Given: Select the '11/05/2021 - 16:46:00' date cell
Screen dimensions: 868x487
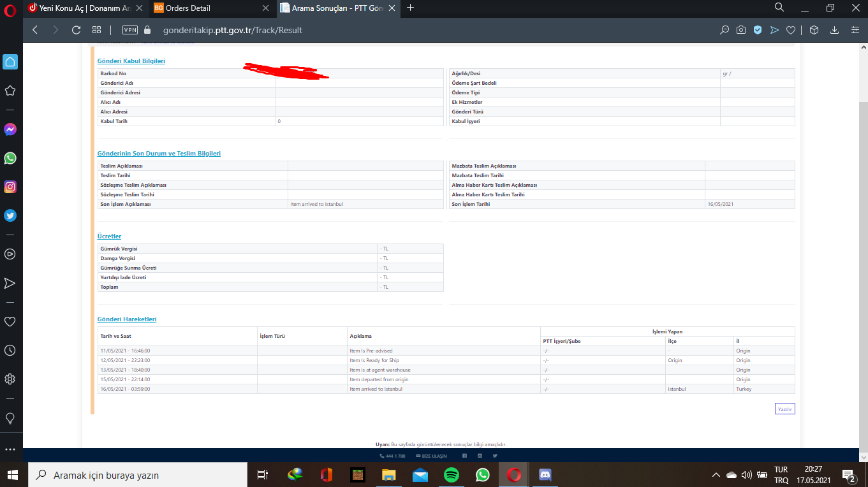Looking at the screenshot, I should click(x=177, y=351).
